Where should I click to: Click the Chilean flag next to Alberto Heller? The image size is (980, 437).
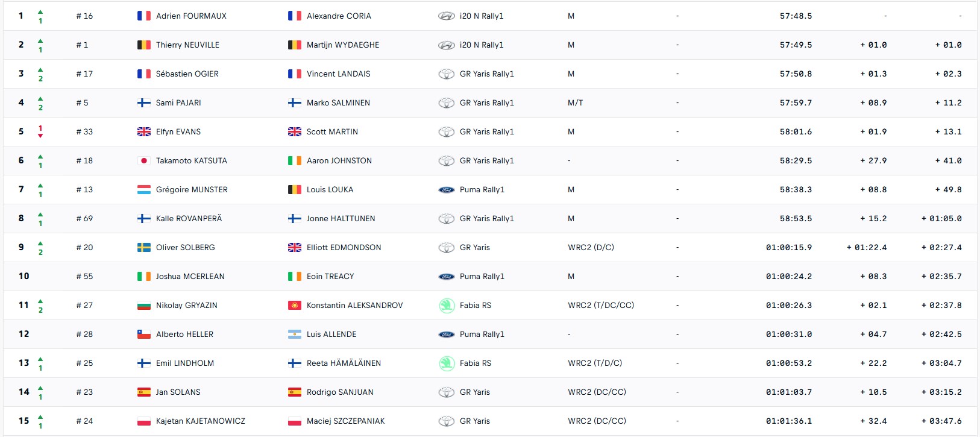(x=144, y=335)
